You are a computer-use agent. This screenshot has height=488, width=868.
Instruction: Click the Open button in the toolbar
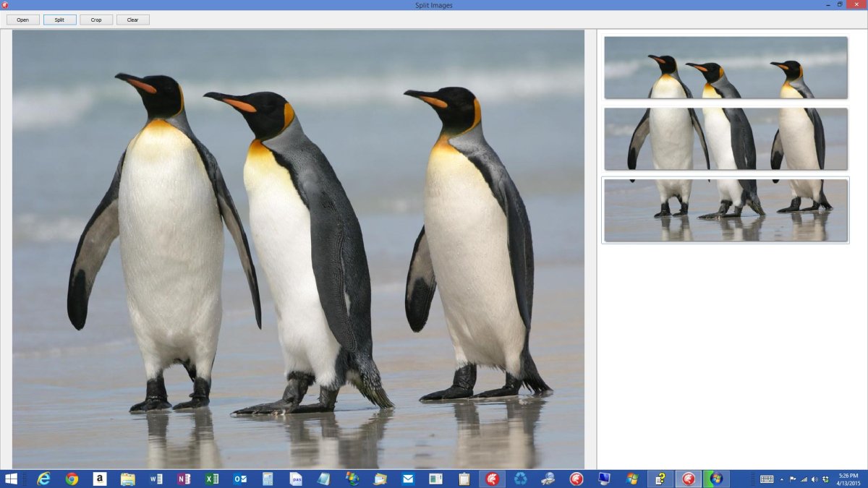click(23, 20)
